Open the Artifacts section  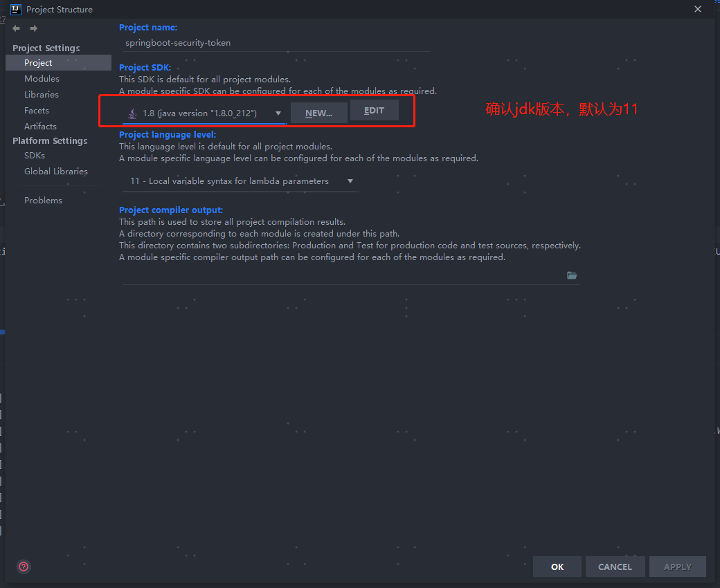[x=40, y=126]
